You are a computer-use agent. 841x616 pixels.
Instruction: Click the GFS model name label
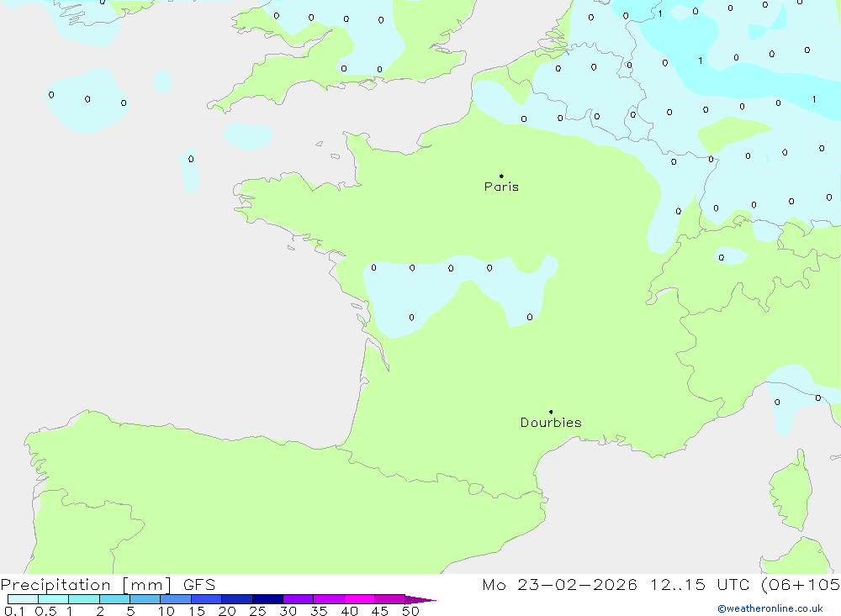tap(199, 585)
